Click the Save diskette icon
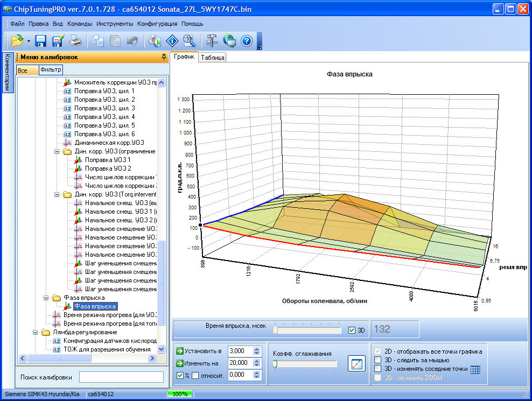The height and width of the screenshot is (401, 532). click(41, 41)
